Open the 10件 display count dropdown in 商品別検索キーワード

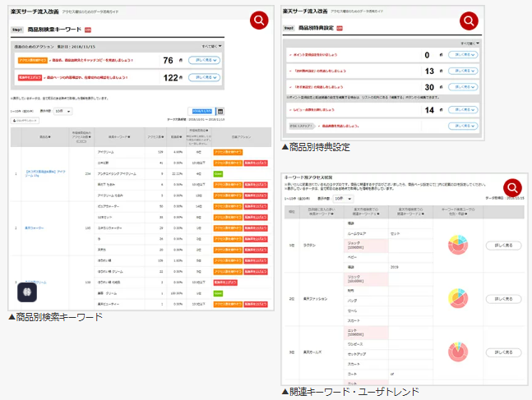[63, 111]
